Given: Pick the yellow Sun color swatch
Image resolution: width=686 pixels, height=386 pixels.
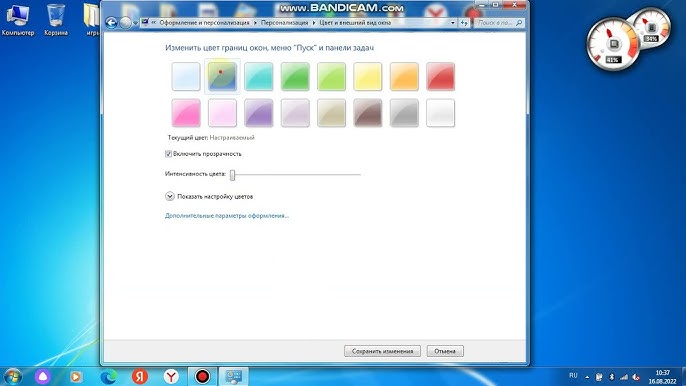Looking at the screenshot, I should [368, 77].
